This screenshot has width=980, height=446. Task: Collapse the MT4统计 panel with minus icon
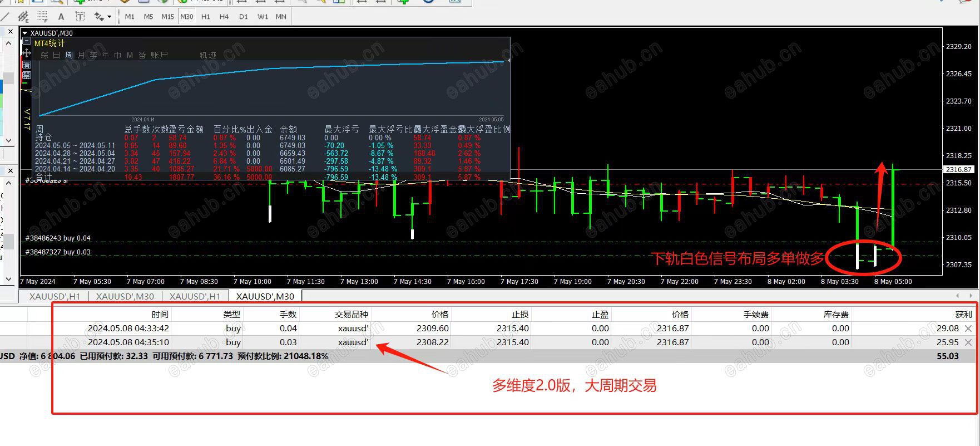click(27, 41)
